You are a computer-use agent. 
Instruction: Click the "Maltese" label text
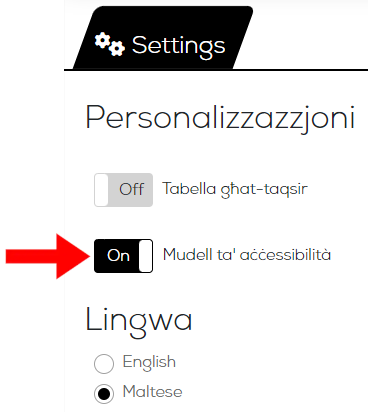[x=153, y=392]
